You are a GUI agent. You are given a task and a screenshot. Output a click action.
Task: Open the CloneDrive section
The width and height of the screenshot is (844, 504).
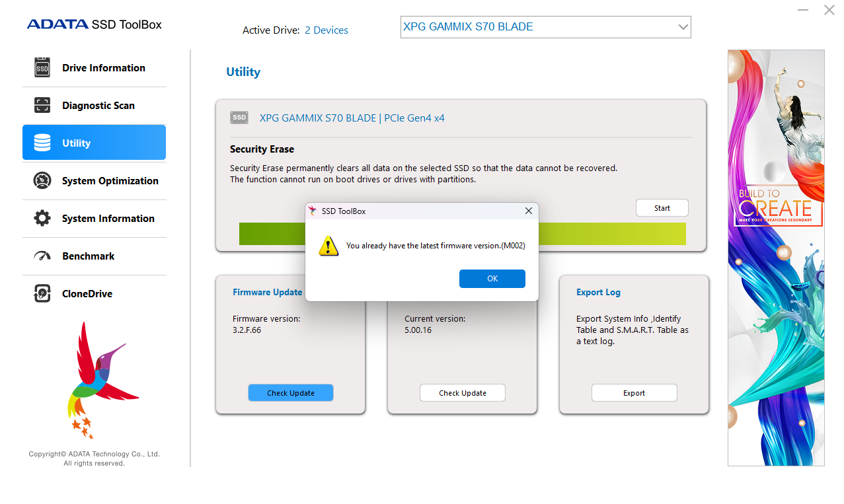[x=94, y=293]
